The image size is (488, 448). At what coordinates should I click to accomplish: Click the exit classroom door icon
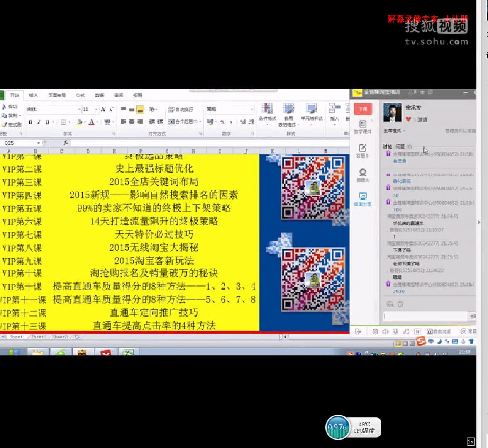(x=358, y=331)
